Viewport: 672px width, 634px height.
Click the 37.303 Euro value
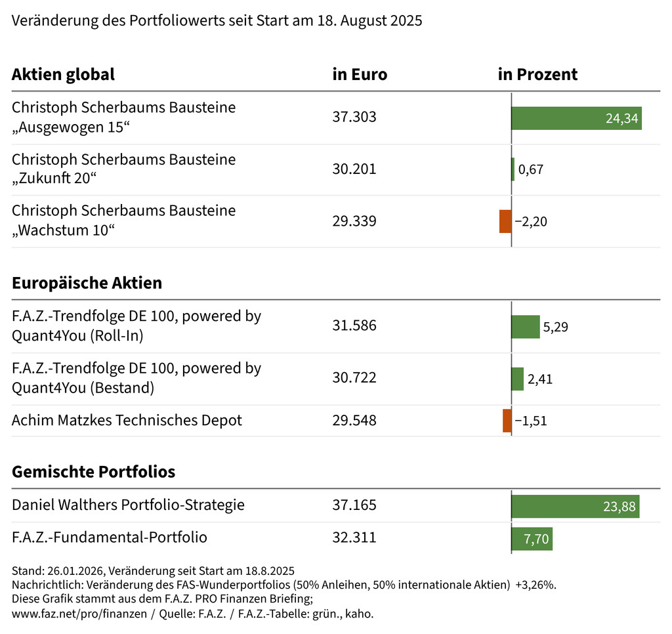click(x=354, y=117)
